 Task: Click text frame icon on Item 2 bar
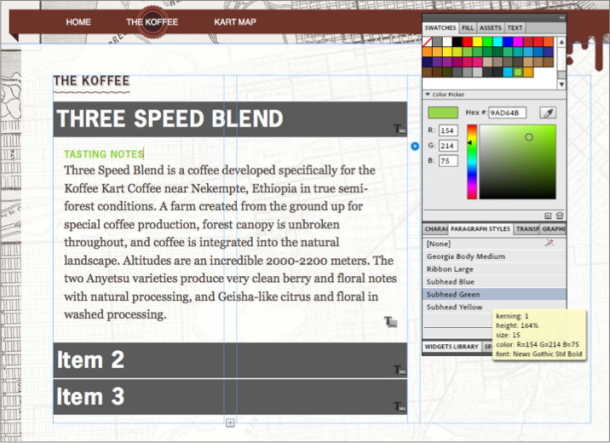pos(400,370)
